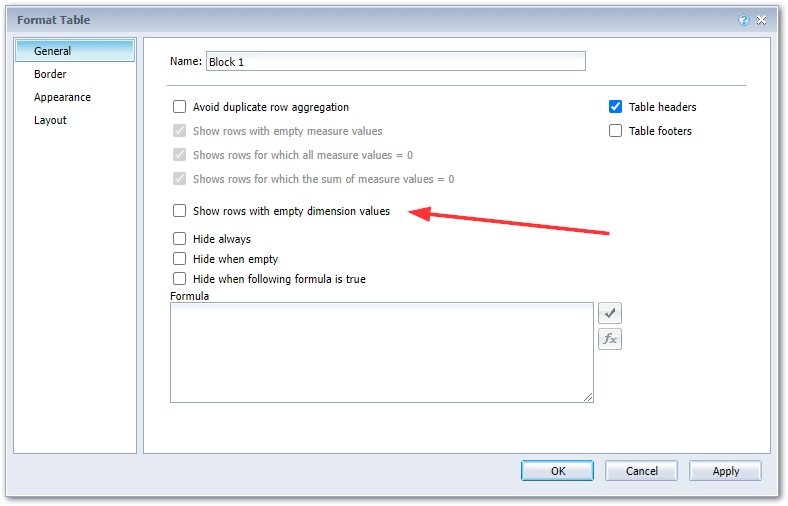Select the General category

(52, 51)
